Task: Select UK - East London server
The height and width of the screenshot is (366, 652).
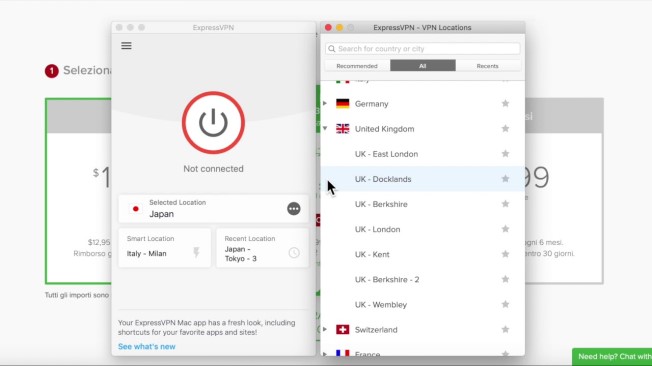Action: point(422,154)
